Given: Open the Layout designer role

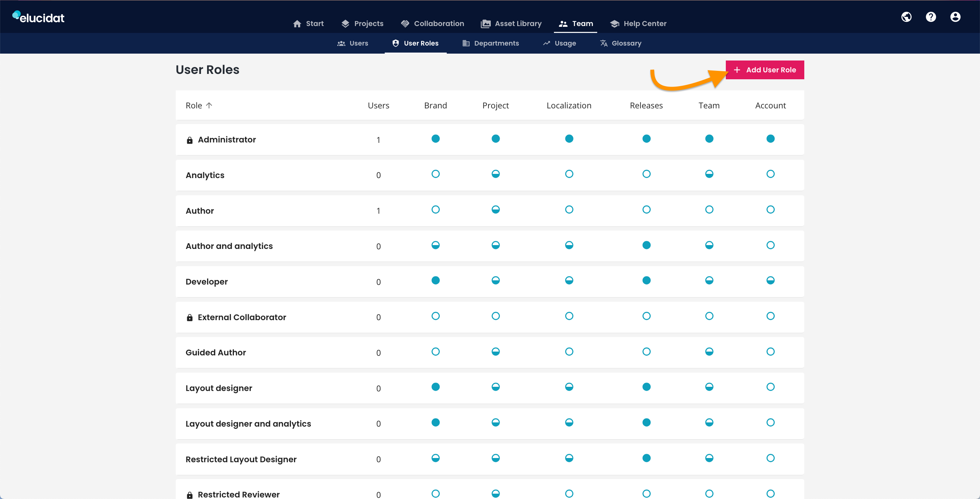Looking at the screenshot, I should pyautogui.click(x=219, y=388).
